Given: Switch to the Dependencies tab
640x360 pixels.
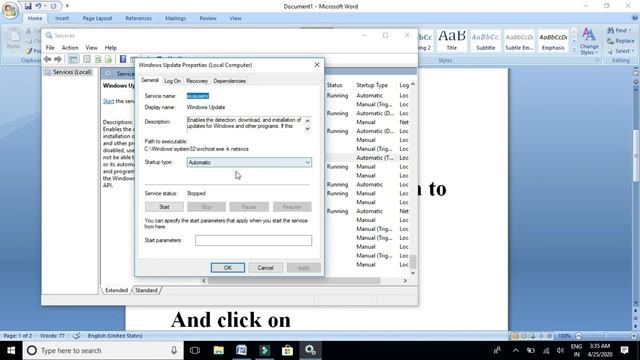Looking at the screenshot, I should [x=229, y=81].
